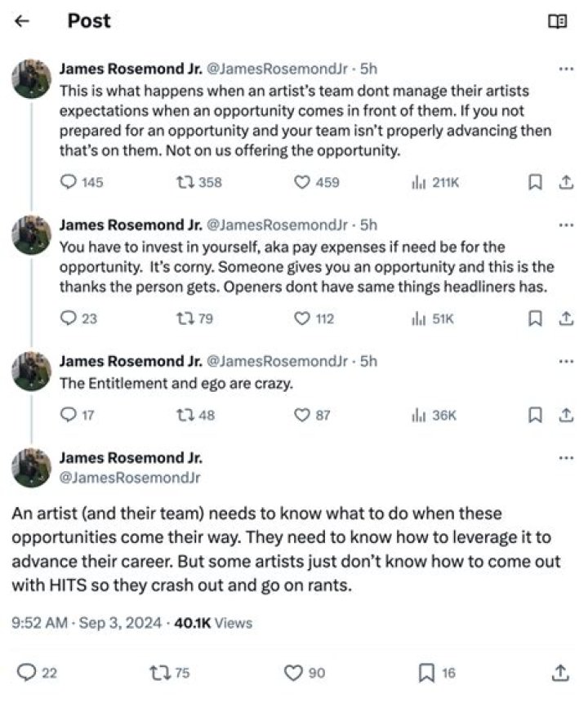Repost the Entitlement tweet with 48 reposts
Viewport: 588px width, 703px height.
pos(184,416)
